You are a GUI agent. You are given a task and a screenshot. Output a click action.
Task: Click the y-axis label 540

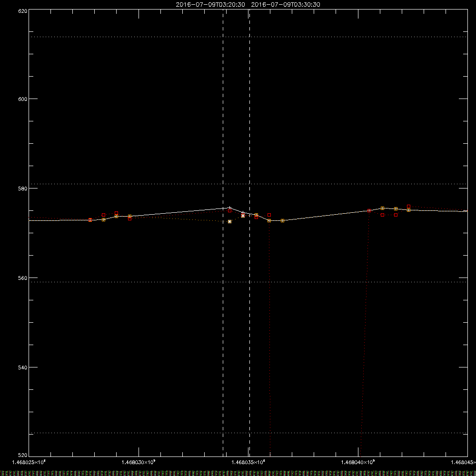tap(23, 367)
